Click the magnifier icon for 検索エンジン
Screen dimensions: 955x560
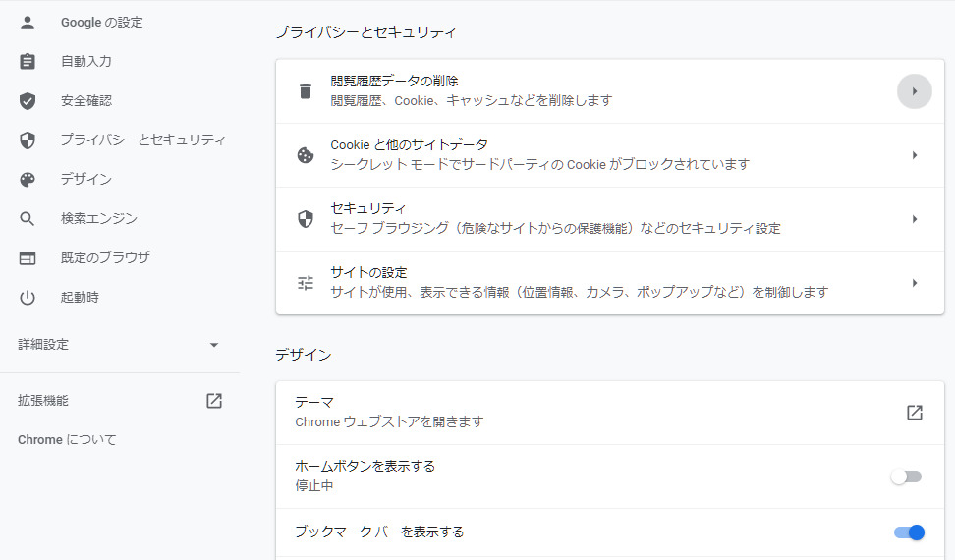click(28, 218)
